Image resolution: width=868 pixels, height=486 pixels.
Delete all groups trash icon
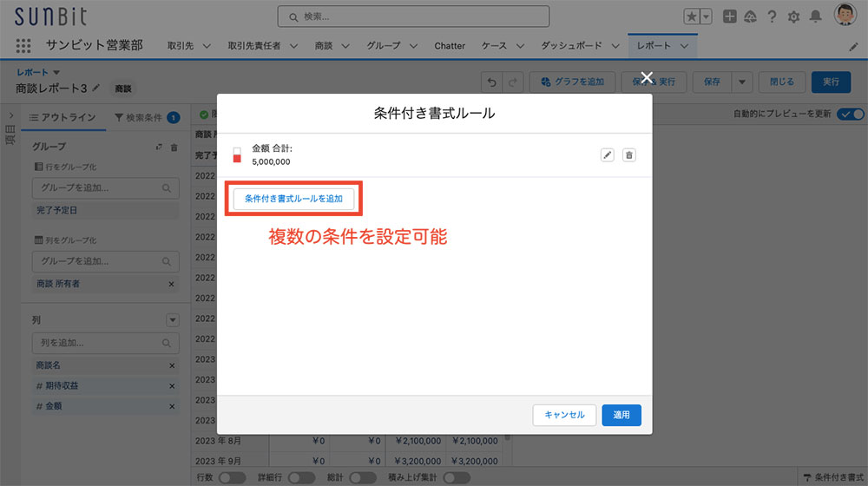pyautogui.click(x=174, y=148)
